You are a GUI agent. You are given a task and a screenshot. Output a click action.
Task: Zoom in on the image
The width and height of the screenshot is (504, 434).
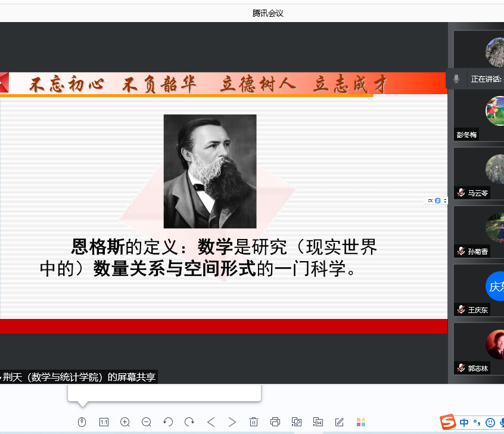click(x=125, y=422)
